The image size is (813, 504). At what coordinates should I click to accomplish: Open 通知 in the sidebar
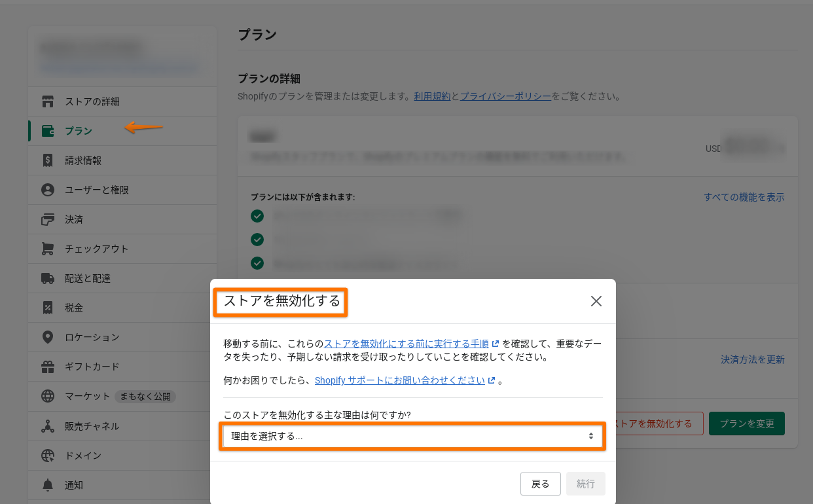[x=122, y=485]
